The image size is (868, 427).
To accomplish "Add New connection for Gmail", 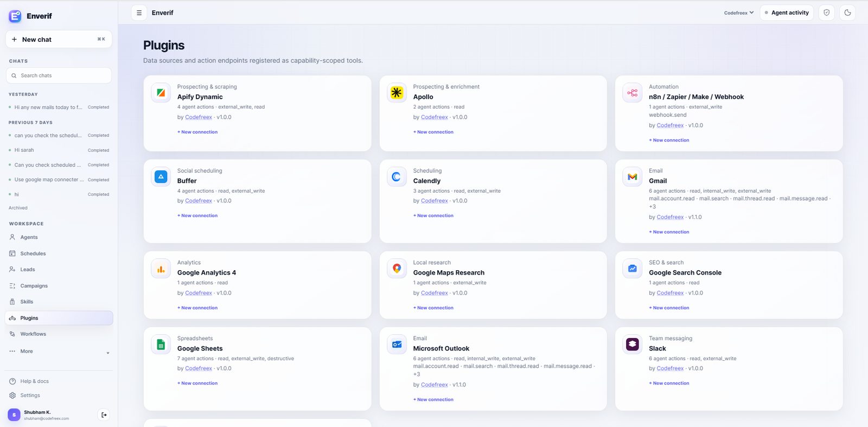I will [669, 232].
